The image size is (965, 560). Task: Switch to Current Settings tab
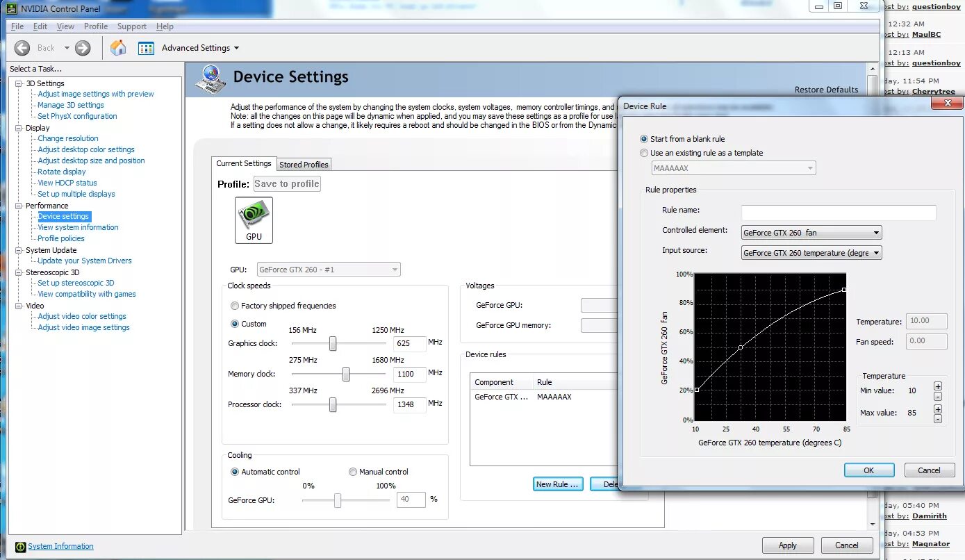(x=244, y=163)
